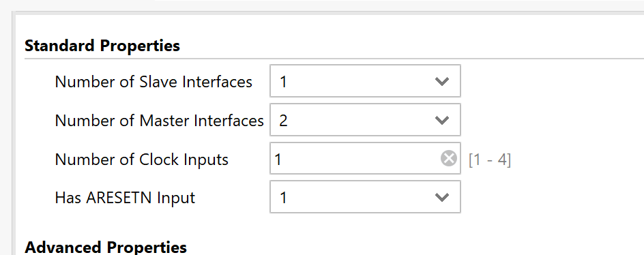Click the Number of Clock Inputs label
644x255 pixels.
142,159
